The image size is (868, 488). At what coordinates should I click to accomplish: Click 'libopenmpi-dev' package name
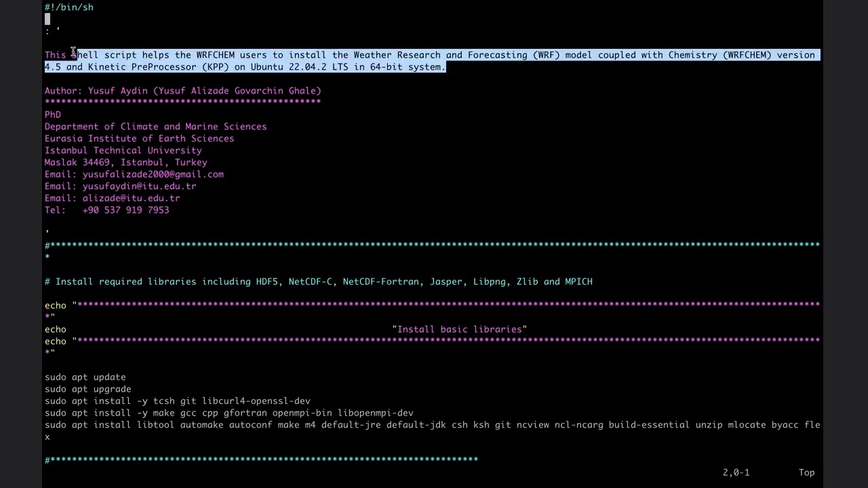pyautogui.click(x=376, y=413)
